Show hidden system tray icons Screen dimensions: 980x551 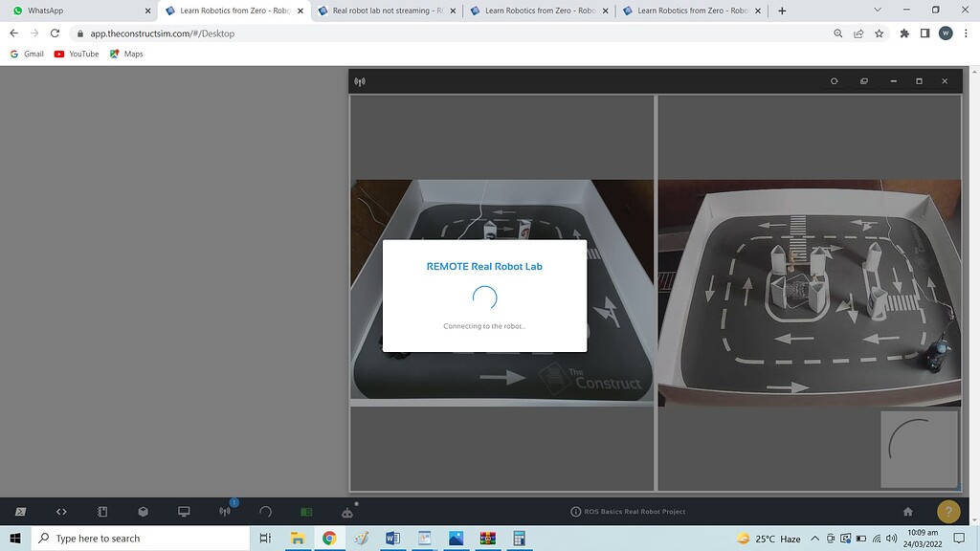pyautogui.click(x=814, y=539)
